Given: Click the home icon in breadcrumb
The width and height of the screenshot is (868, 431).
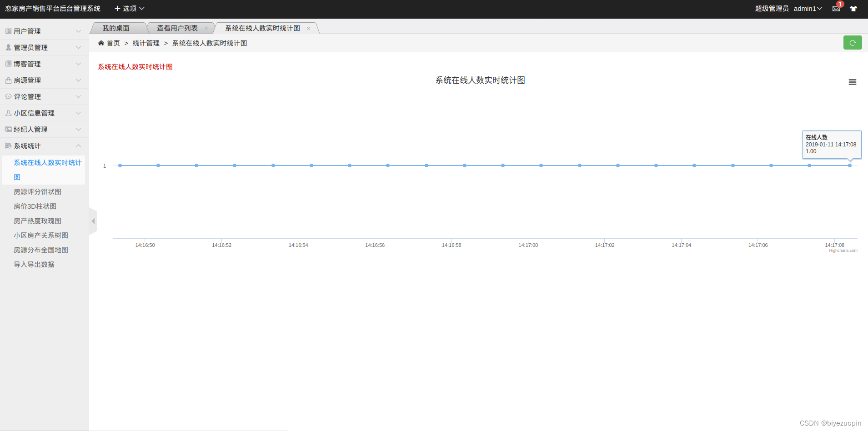Looking at the screenshot, I should point(101,43).
